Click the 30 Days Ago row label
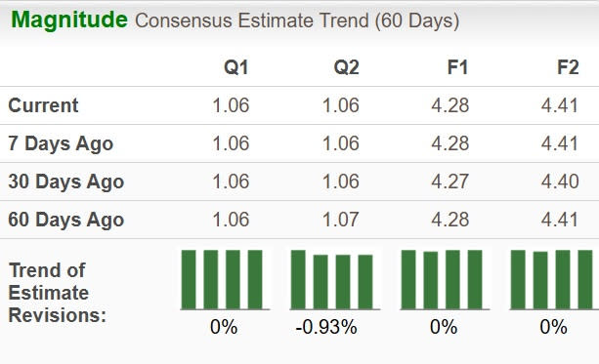Image resolution: width=599 pixels, height=364 pixels. tap(66, 182)
